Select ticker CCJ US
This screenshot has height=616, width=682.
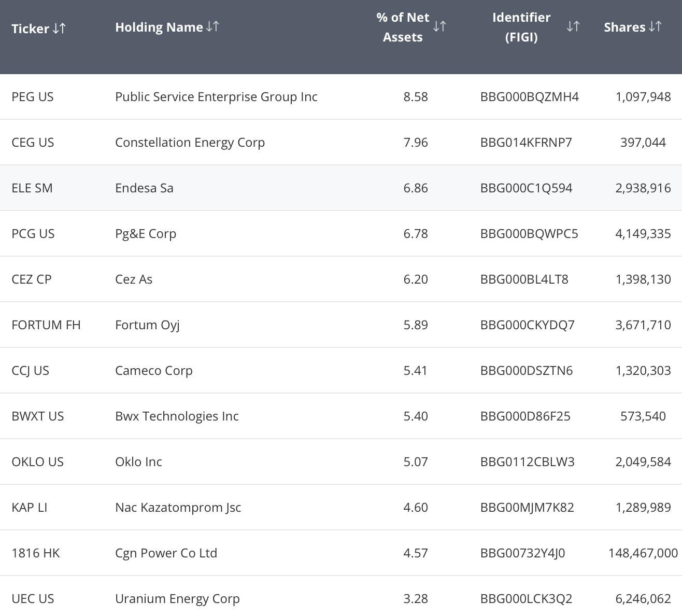click(30, 371)
